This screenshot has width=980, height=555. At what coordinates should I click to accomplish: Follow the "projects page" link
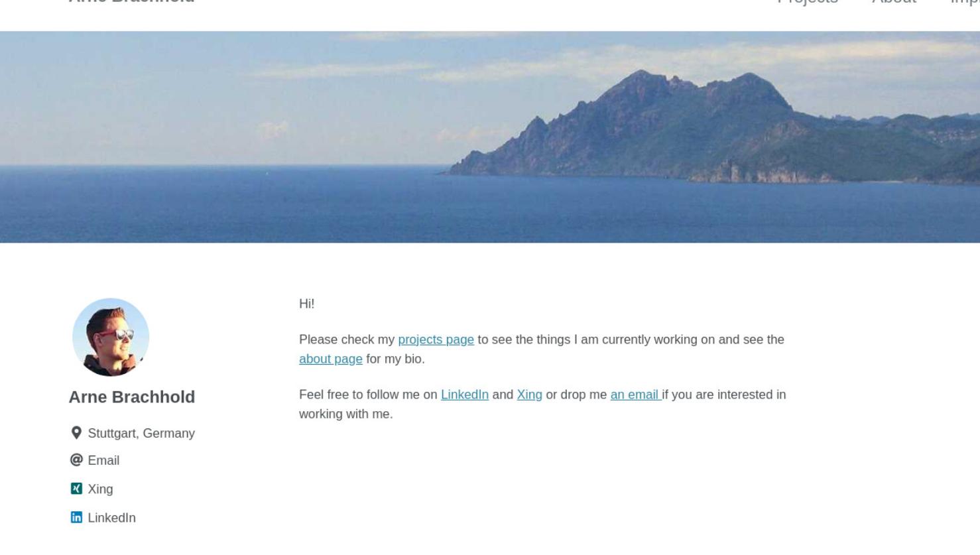pyautogui.click(x=436, y=339)
